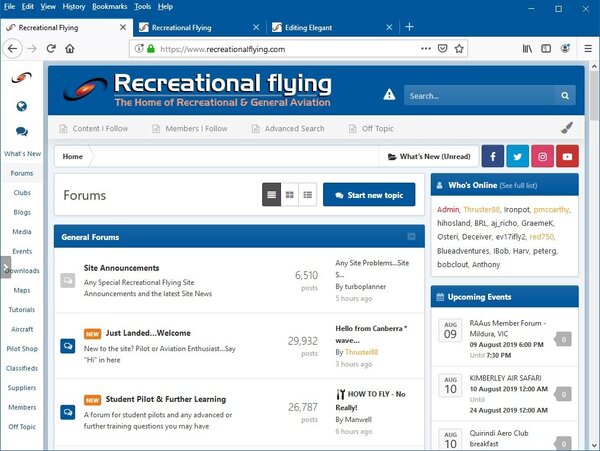Click the warning triangle alert icon

pos(389,95)
